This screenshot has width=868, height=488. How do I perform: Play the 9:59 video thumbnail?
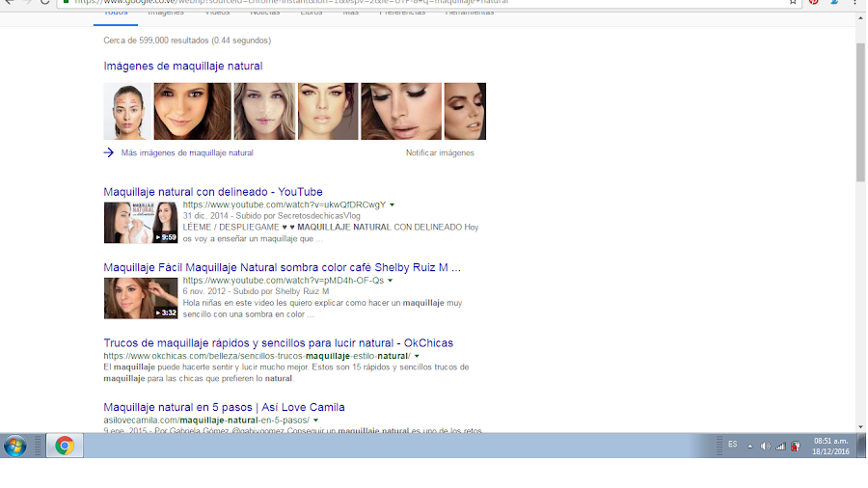pos(141,223)
